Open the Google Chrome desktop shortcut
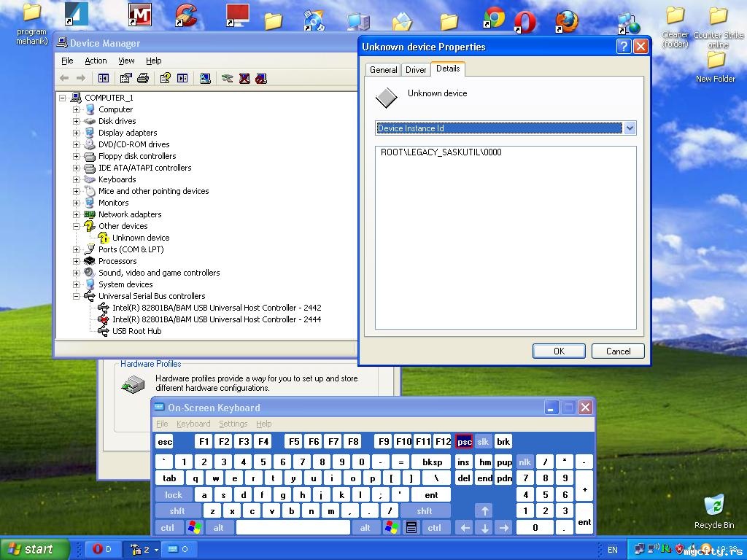The height and width of the screenshot is (560, 747). tap(494, 17)
